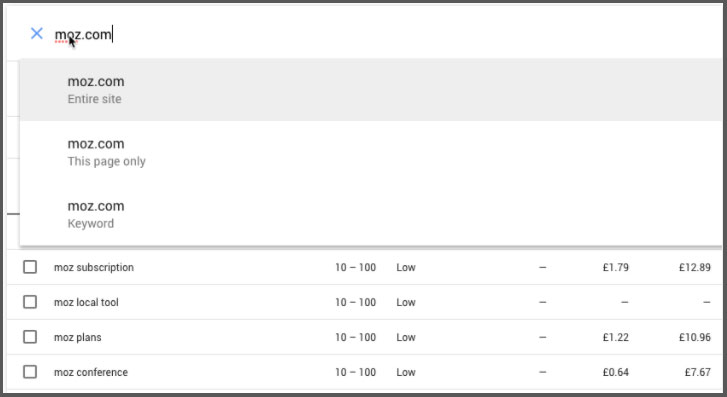Click inside the moz.com search field

(x=371, y=34)
